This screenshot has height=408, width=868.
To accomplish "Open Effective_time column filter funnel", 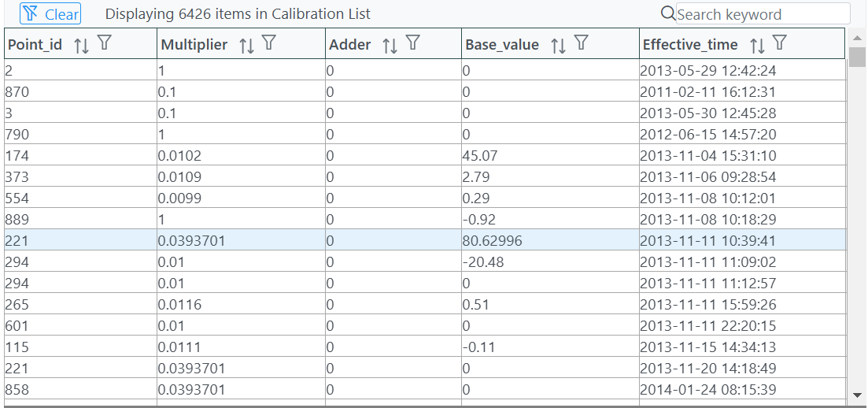I will pyautogui.click(x=779, y=43).
